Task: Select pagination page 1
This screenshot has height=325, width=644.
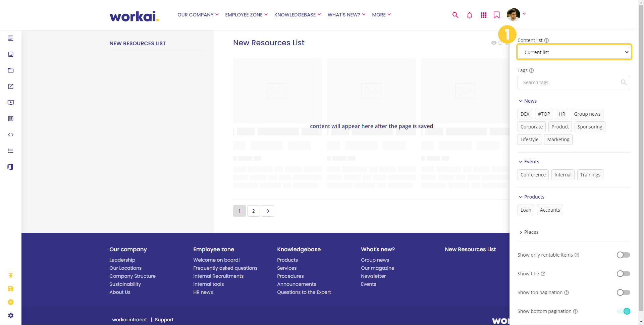Action: coord(239,211)
